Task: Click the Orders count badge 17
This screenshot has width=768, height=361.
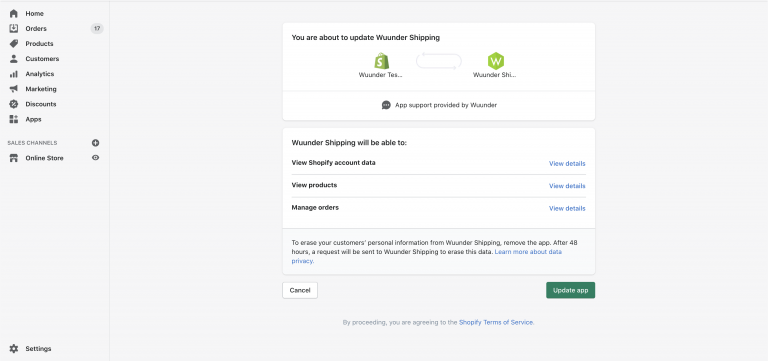Action: click(97, 28)
